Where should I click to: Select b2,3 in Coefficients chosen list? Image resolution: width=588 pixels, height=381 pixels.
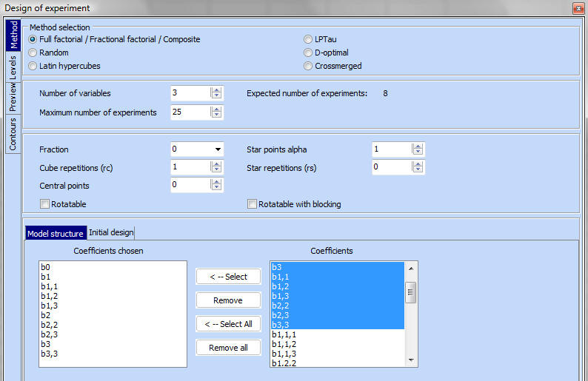pos(50,334)
